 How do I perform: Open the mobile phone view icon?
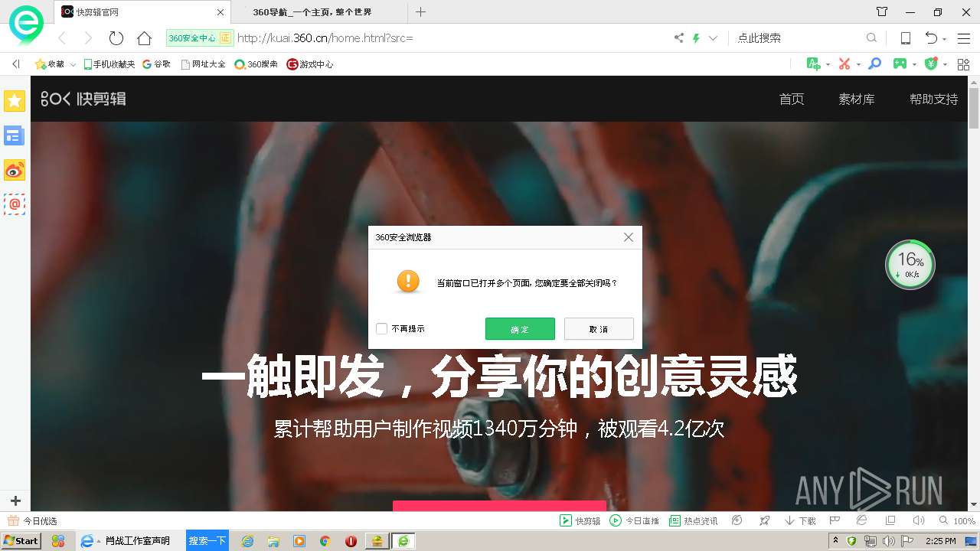click(905, 38)
